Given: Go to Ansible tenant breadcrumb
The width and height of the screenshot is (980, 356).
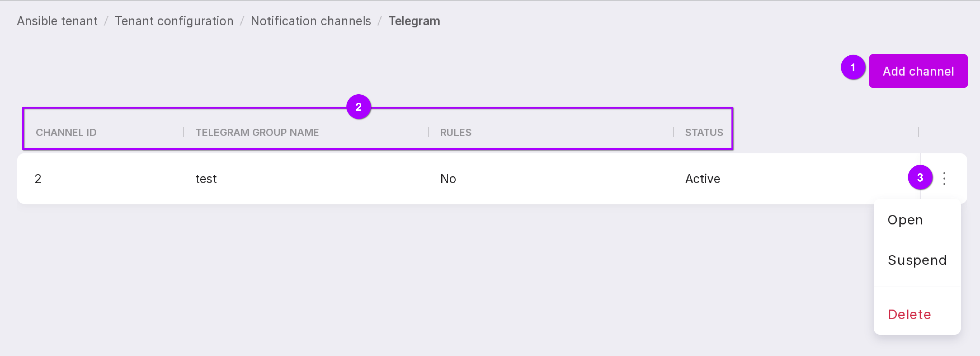Looking at the screenshot, I should (57, 21).
